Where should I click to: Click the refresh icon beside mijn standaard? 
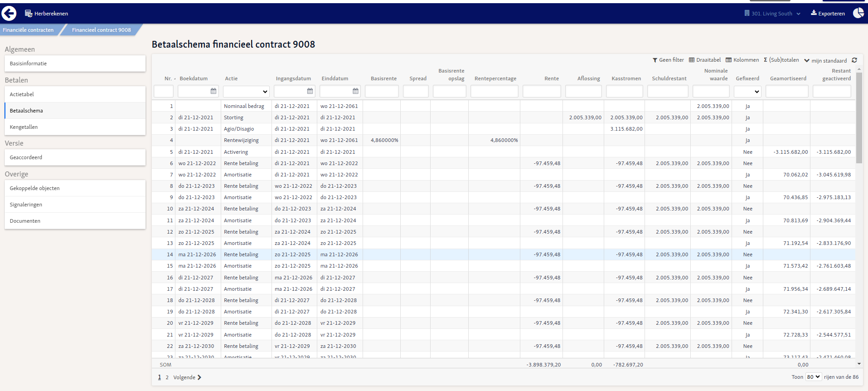click(854, 60)
